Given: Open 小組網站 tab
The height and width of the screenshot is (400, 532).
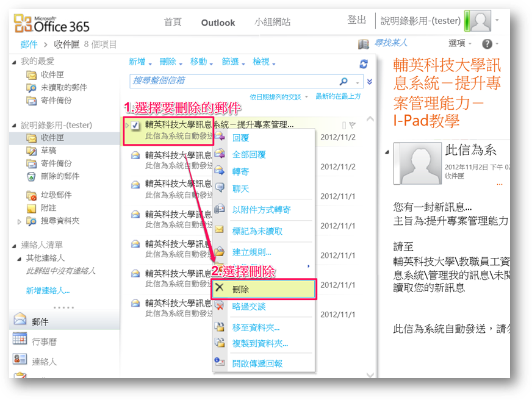Looking at the screenshot, I should pyautogui.click(x=273, y=22).
